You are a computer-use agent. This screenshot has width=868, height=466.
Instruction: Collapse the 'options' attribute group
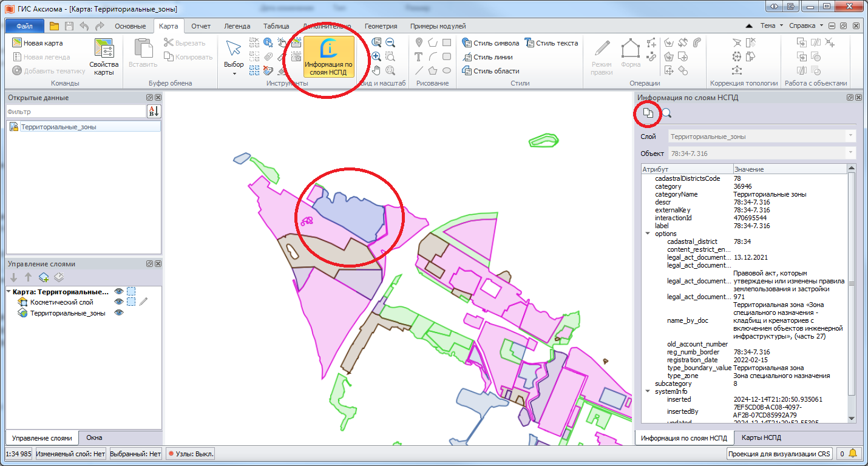click(x=648, y=234)
